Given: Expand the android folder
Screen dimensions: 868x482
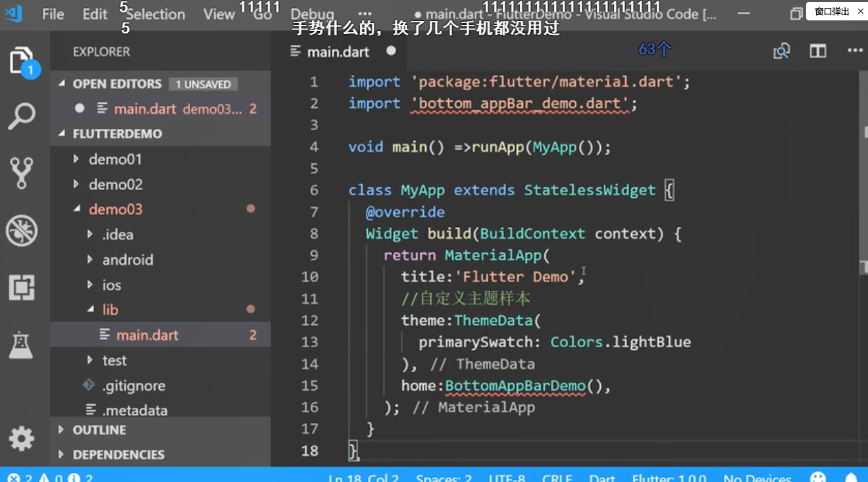Looking at the screenshot, I should pyautogui.click(x=160, y=260).
